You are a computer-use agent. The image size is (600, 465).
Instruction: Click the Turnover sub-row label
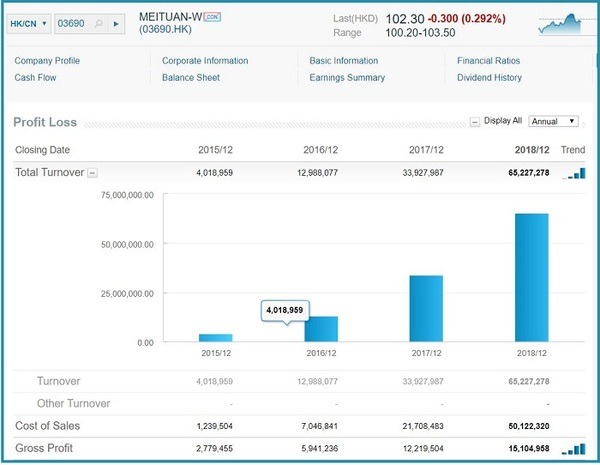tap(59, 381)
